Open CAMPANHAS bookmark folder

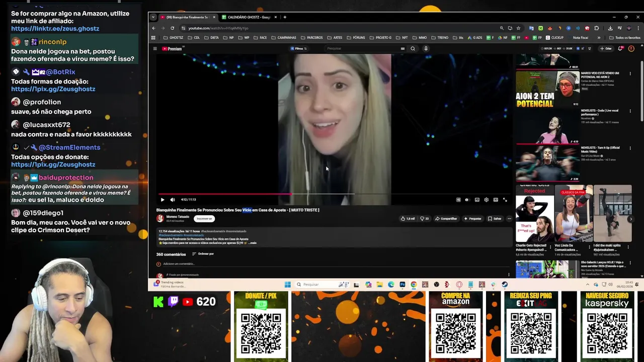[x=284, y=38]
